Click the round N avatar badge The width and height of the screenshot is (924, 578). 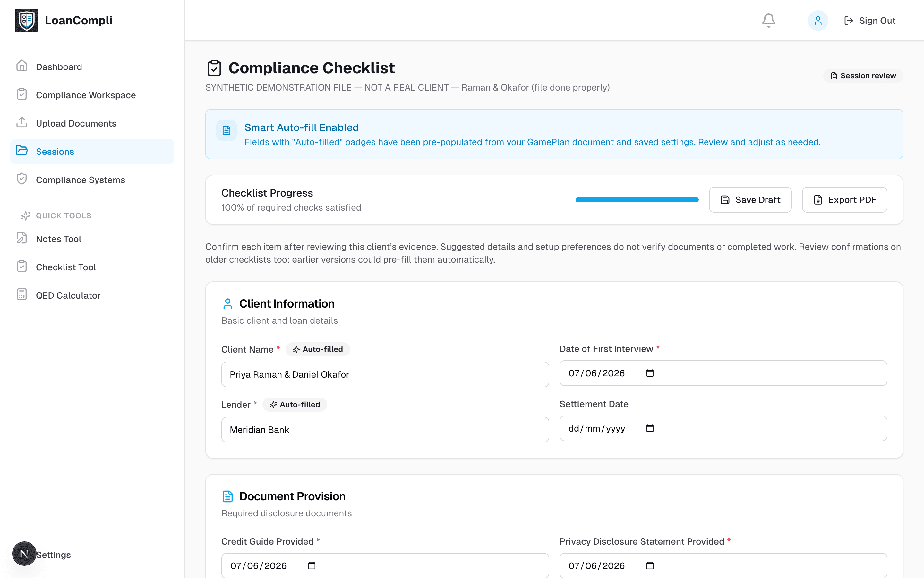click(24, 554)
